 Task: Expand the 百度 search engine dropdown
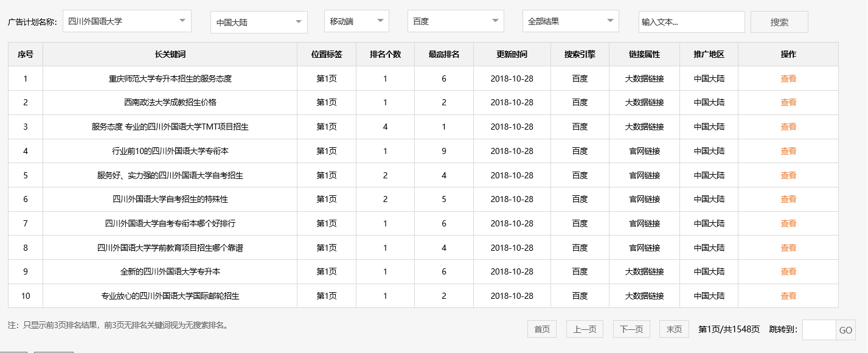point(455,21)
